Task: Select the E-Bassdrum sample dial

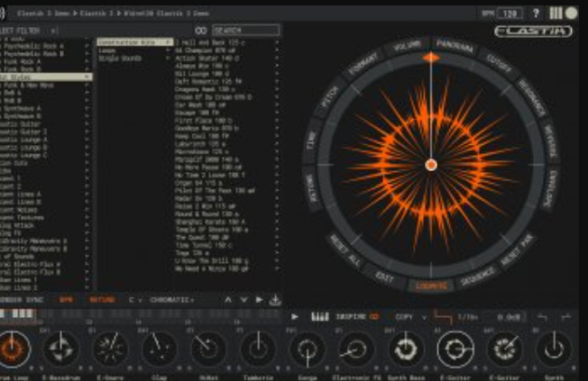Action: (x=61, y=349)
